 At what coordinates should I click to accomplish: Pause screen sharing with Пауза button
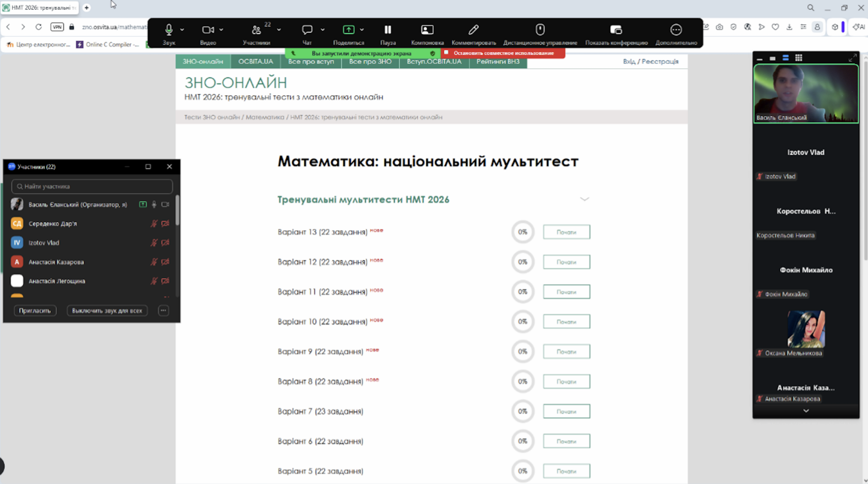point(388,30)
